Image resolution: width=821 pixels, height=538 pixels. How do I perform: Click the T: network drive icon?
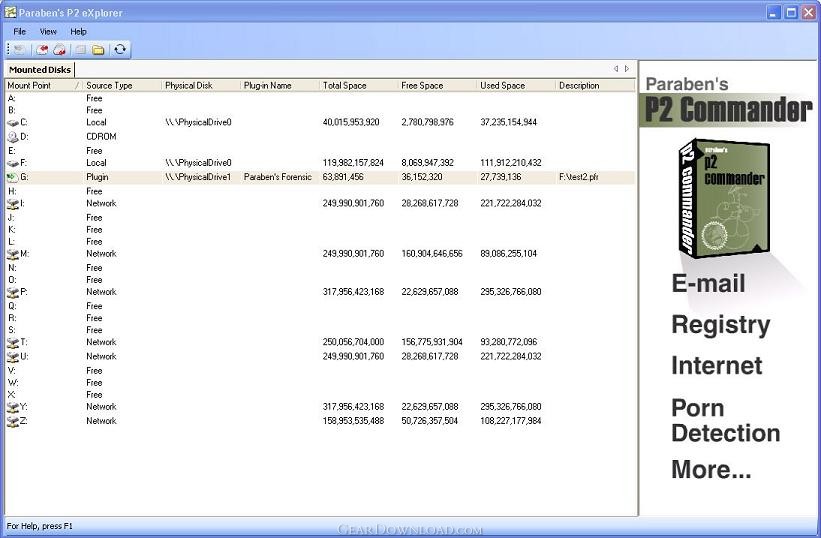(13, 343)
